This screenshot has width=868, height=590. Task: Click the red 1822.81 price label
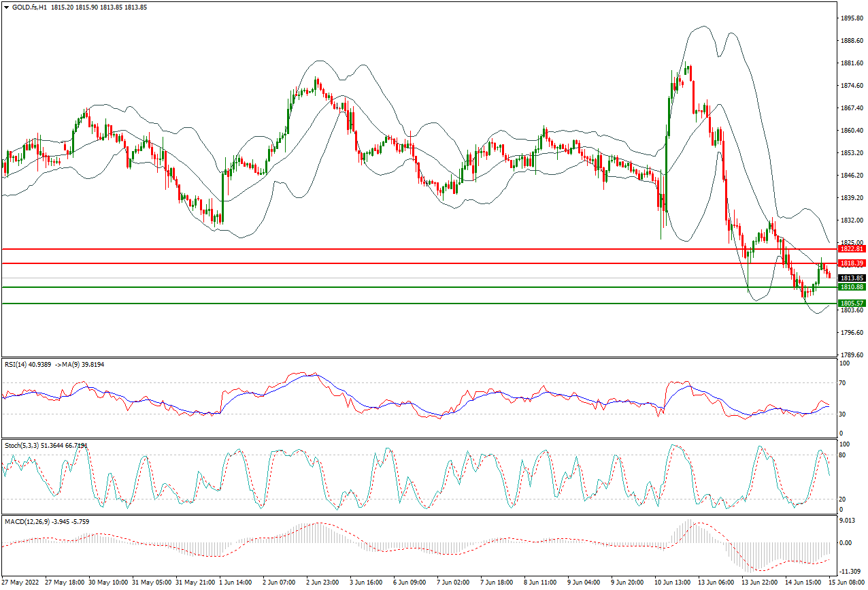coord(852,249)
